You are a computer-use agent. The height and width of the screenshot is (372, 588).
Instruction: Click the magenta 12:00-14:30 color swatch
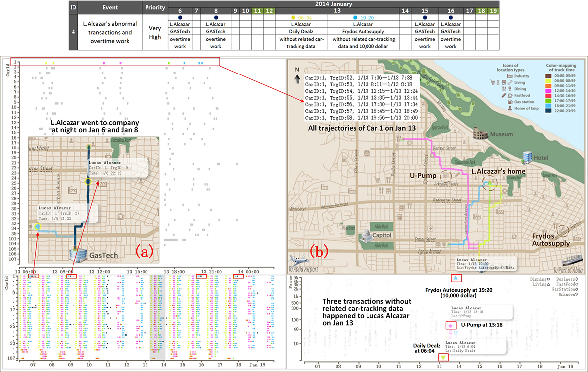(x=548, y=91)
